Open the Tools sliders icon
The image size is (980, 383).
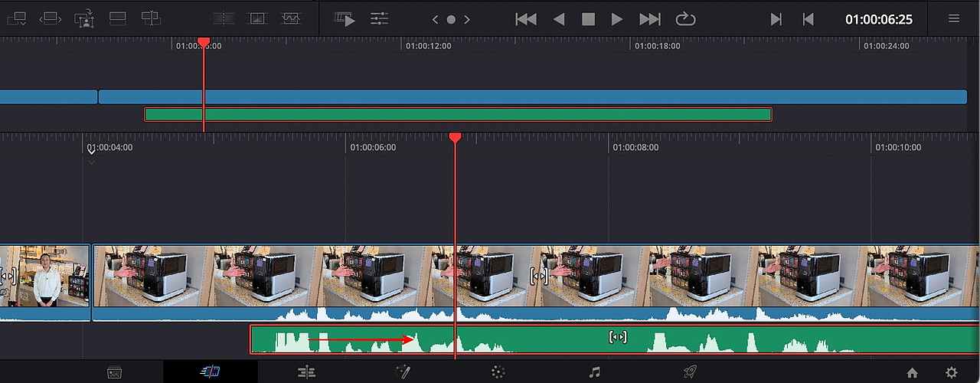(379, 18)
